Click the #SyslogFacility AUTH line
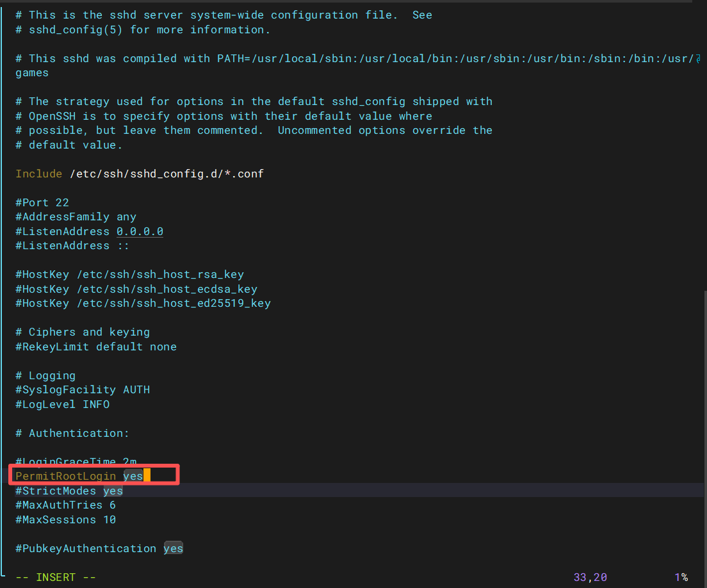This screenshot has width=707, height=588. pos(83,389)
